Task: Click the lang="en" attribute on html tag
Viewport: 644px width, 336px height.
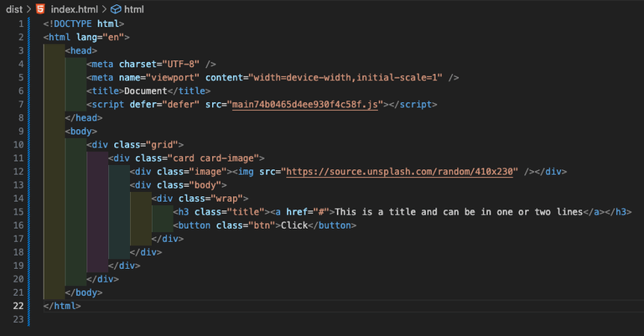Action: [x=101, y=38]
